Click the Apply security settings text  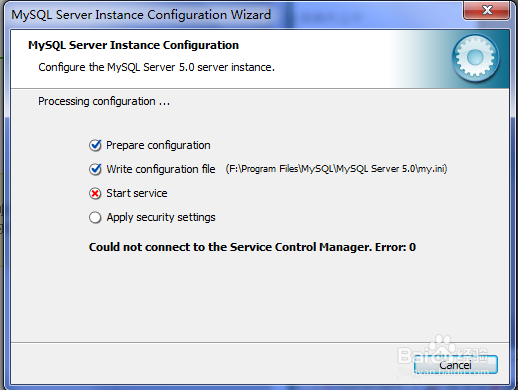tap(161, 217)
